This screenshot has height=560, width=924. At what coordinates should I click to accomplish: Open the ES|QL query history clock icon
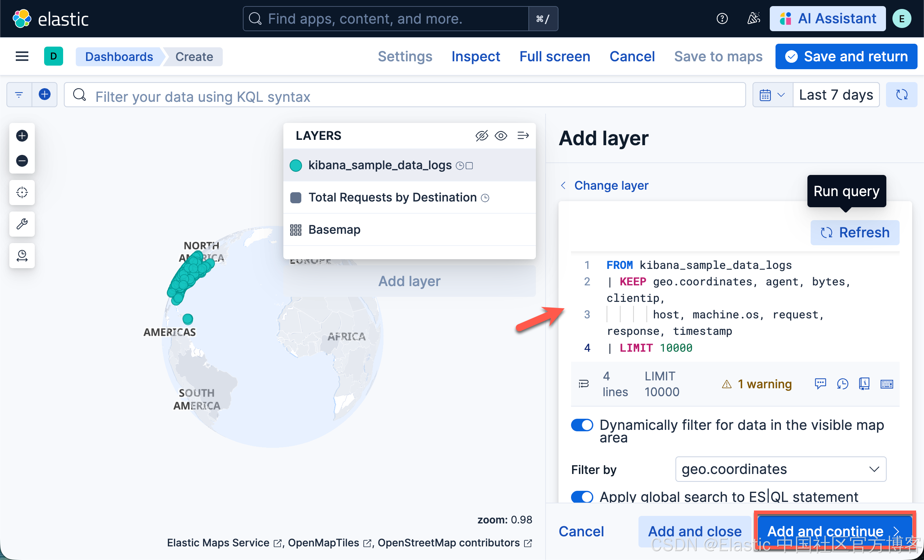point(842,384)
